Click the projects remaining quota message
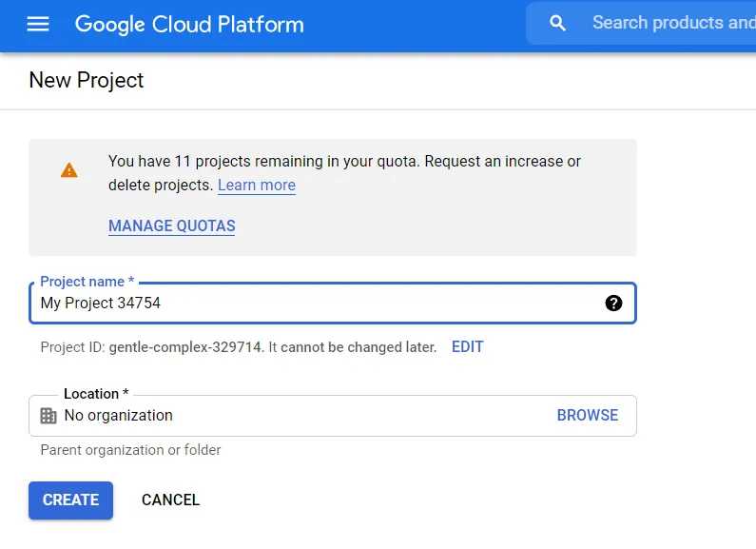756x549 pixels. click(344, 163)
